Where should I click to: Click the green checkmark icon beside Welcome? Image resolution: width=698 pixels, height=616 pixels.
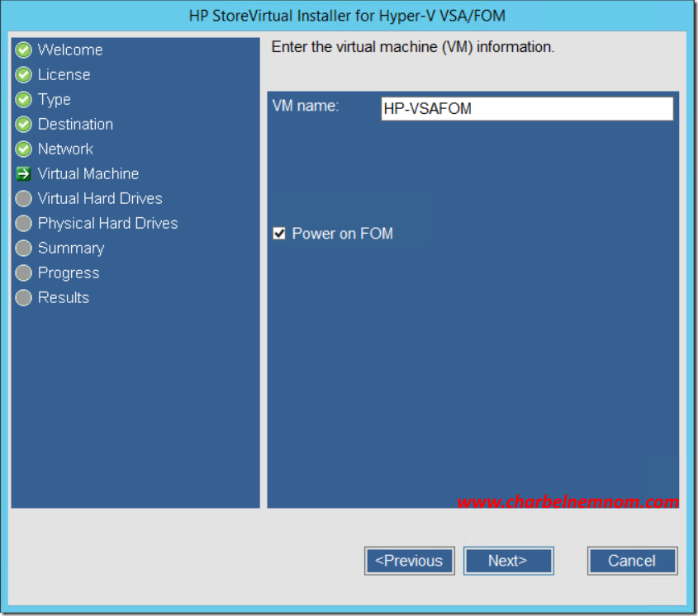click(x=24, y=50)
